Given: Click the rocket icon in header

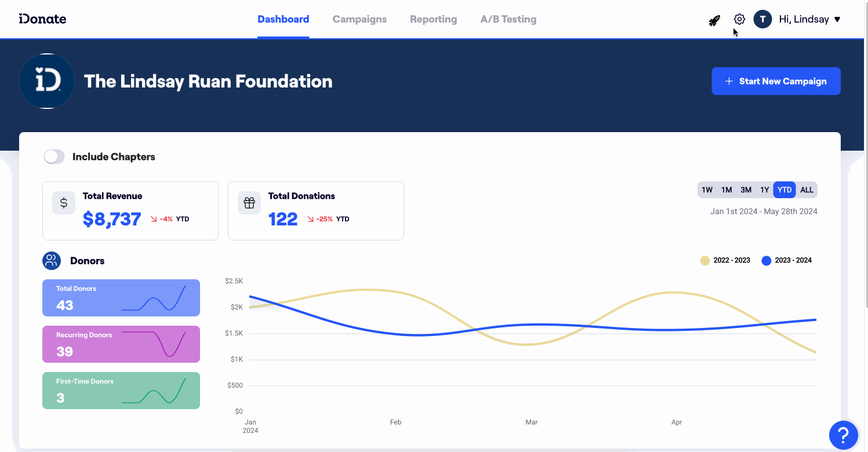Looking at the screenshot, I should click(714, 20).
